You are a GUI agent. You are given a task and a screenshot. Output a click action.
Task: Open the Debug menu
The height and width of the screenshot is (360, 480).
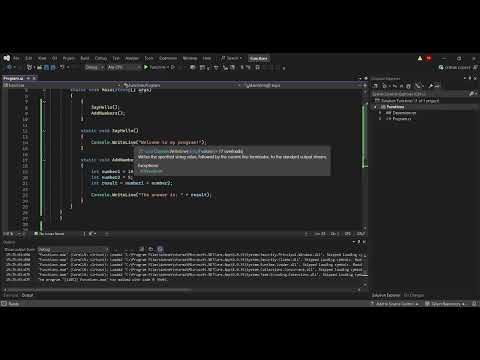click(x=101, y=58)
